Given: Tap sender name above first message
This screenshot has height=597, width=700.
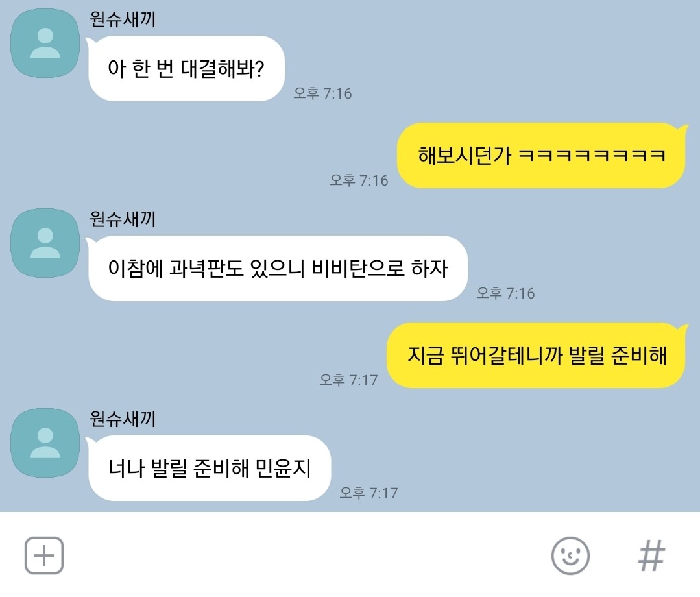Looking at the screenshot, I should coord(123,19).
